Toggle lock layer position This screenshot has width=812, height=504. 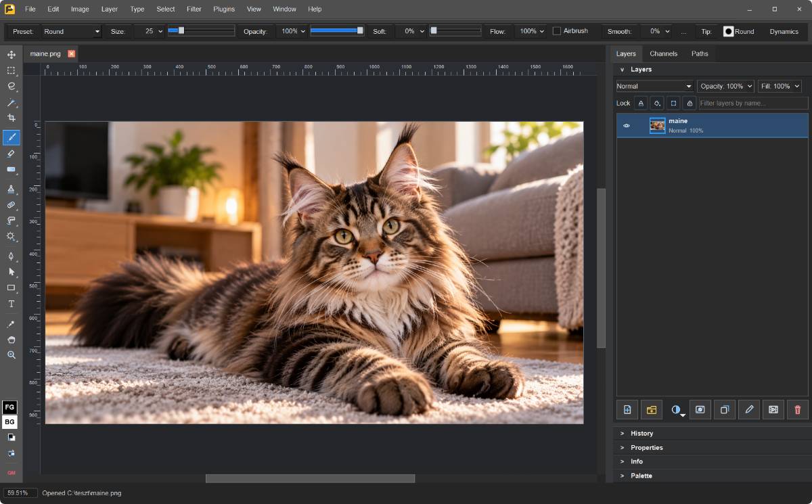click(673, 103)
